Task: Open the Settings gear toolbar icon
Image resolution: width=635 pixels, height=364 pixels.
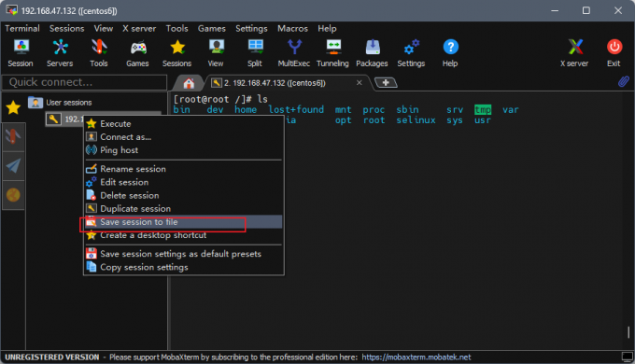Action: coord(411,53)
